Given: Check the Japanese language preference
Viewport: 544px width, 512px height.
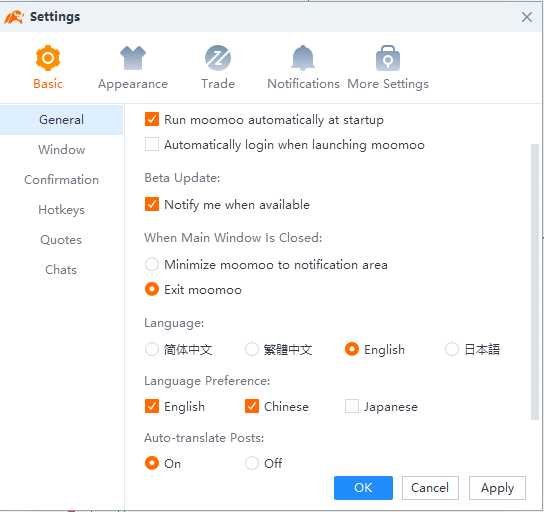Looking at the screenshot, I should pos(352,406).
